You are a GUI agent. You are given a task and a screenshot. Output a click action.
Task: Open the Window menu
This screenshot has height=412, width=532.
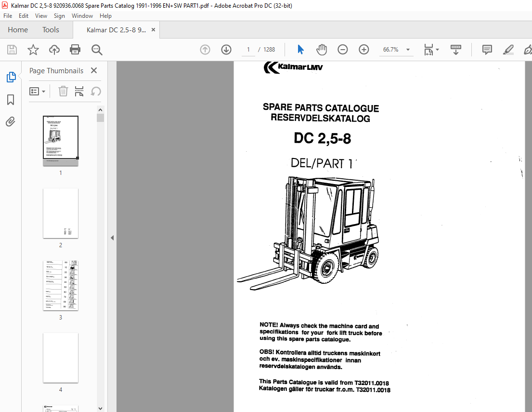82,16
